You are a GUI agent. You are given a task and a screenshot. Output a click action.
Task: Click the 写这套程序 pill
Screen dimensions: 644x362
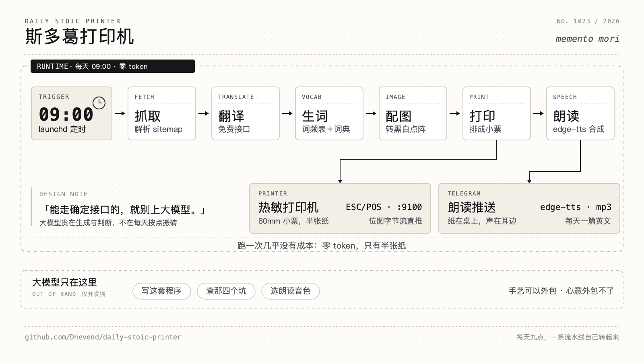pyautogui.click(x=162, y=291)
